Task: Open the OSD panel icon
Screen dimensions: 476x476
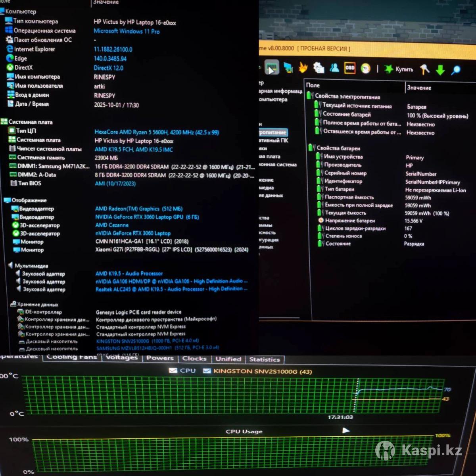Action: click(350, 68)
